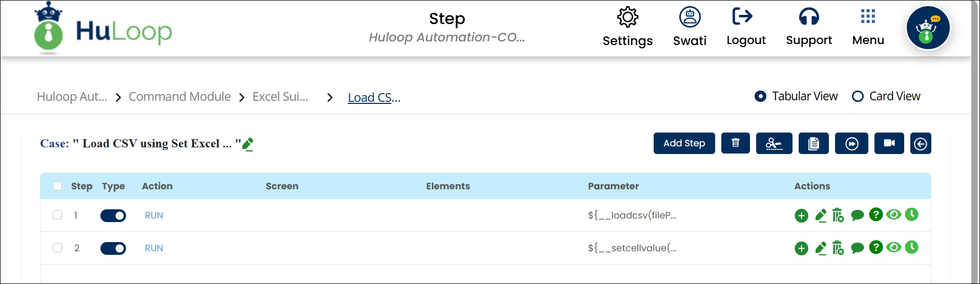Click the run playback button in toolbar

(x=851, y=143)
